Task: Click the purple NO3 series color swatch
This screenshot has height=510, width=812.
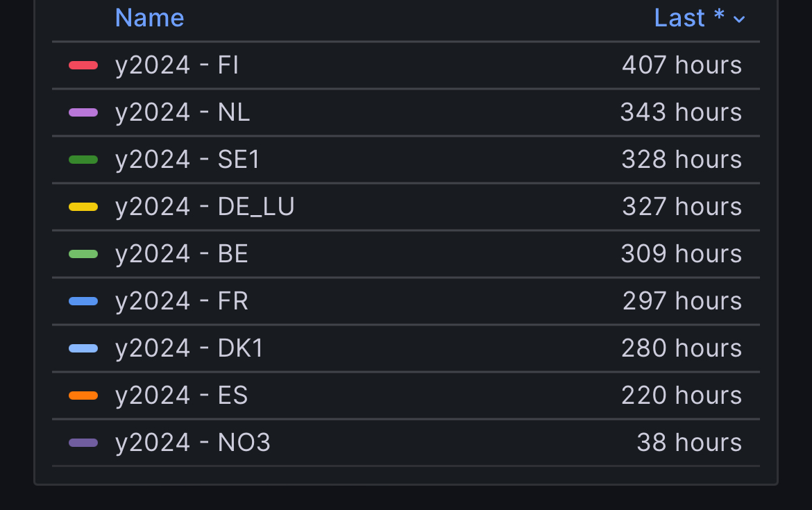Action: (83, 443)
